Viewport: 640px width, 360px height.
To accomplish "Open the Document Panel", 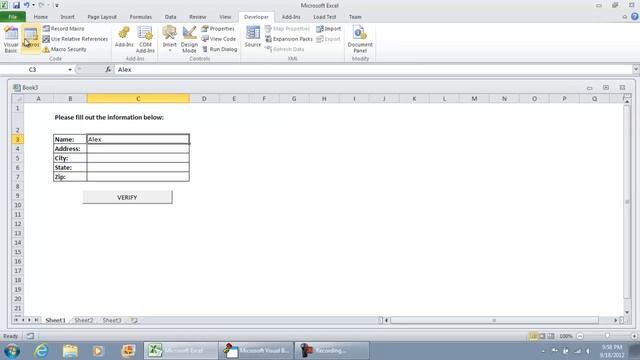I will (360, 39).
